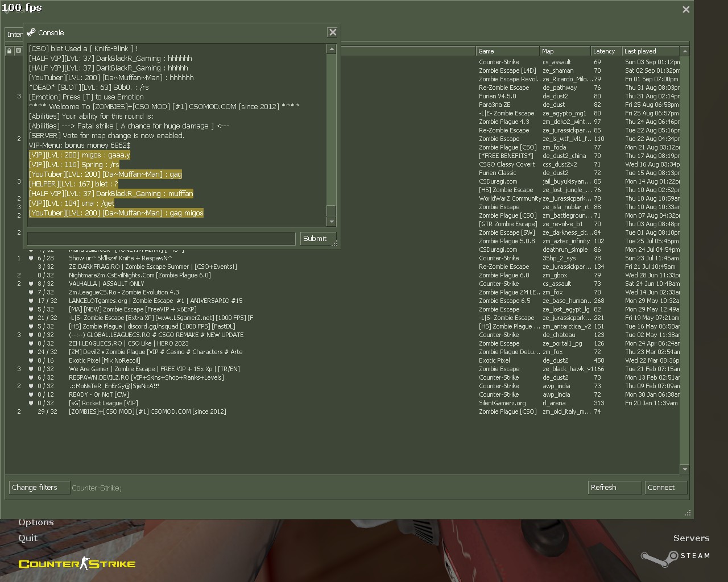Image resolution: width=728 pixels, height=582 pixels.
Task: Focus the console command input field
Action: pos(161,239)
